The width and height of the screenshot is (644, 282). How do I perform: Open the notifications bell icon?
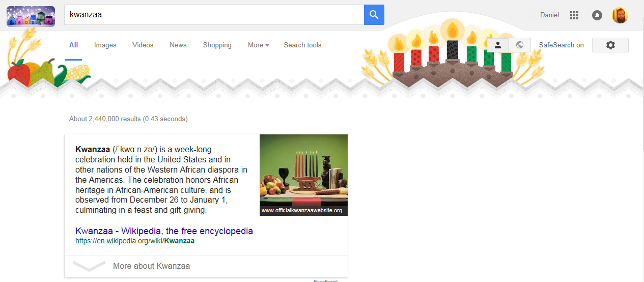[597, 15]
